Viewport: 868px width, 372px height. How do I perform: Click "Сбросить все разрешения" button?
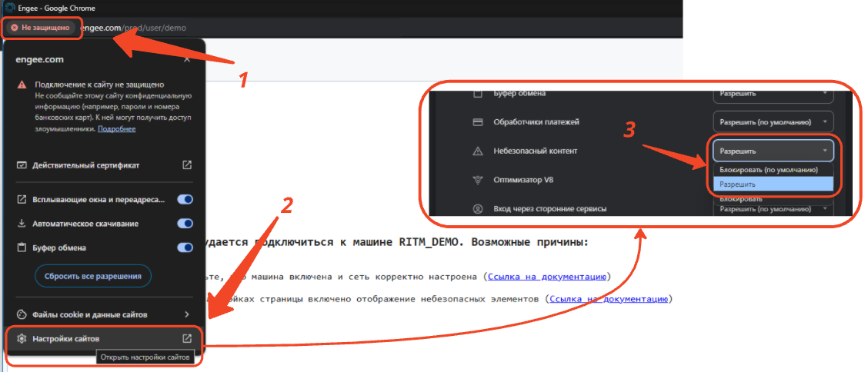[x=93, y=275]
